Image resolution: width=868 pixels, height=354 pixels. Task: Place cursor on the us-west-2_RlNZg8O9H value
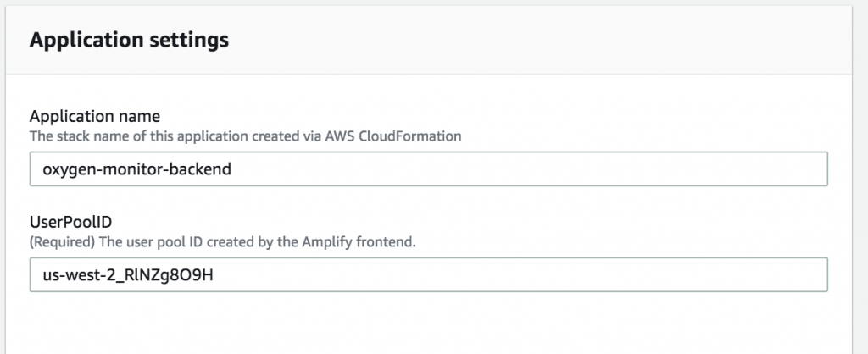point(127,275)
